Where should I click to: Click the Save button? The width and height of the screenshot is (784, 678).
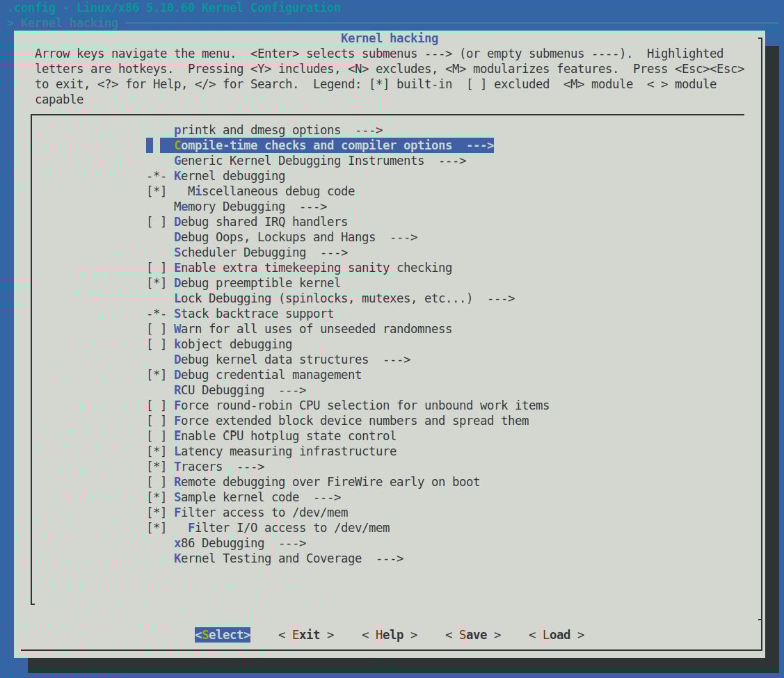473,634
